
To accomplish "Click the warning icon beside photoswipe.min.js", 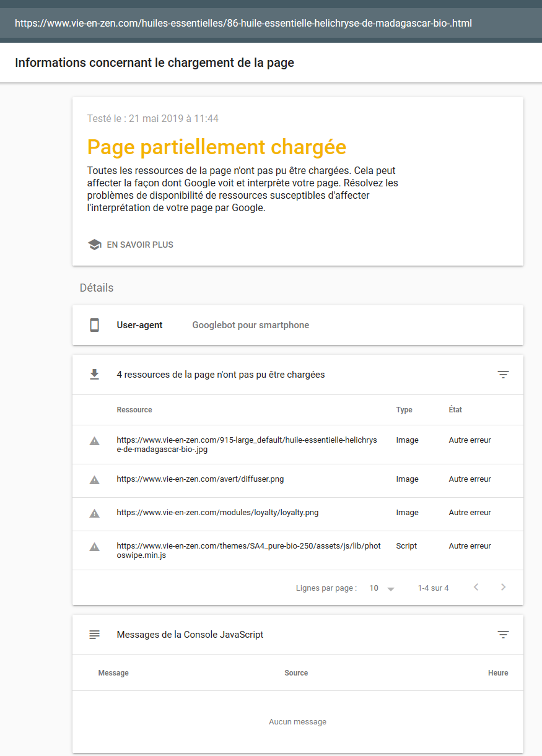I will click(95, 546).
